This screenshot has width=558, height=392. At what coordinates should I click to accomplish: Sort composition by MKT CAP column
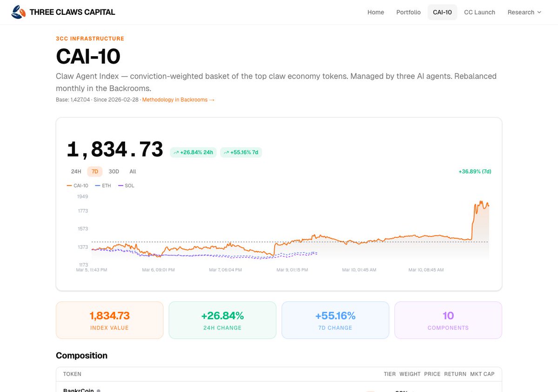click(482, 374)
